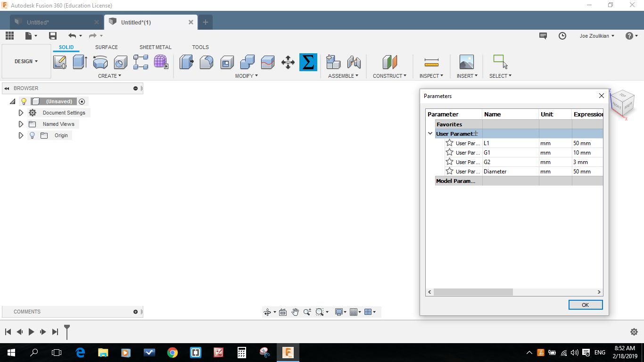This screenshot has height=362, width=644.
Task: Favorite the G1 parameter star
Action: (x=450, y=152)
